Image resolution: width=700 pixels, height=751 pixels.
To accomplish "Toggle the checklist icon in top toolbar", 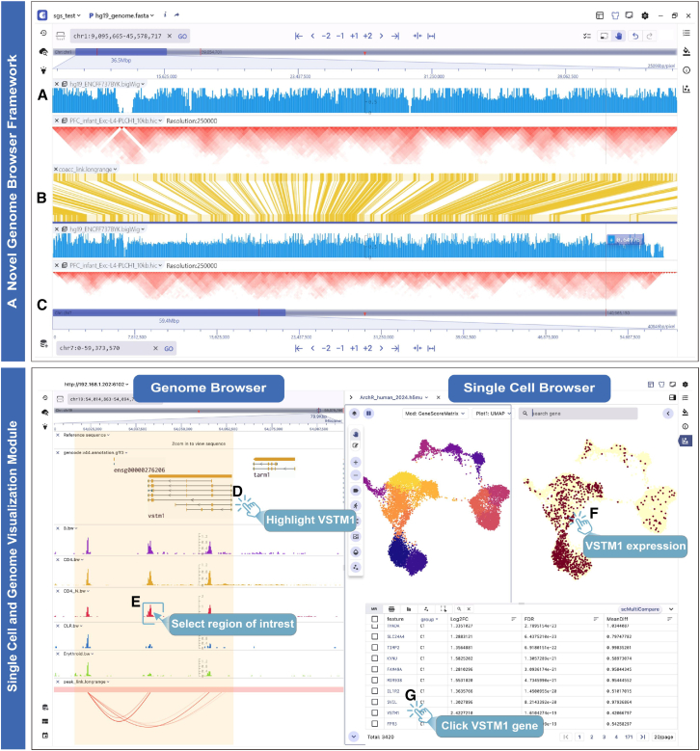I will click(587, 36).
